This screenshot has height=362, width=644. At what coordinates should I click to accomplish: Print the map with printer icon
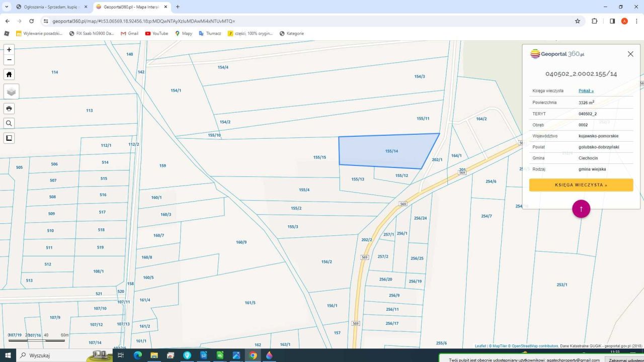point(9,109)
